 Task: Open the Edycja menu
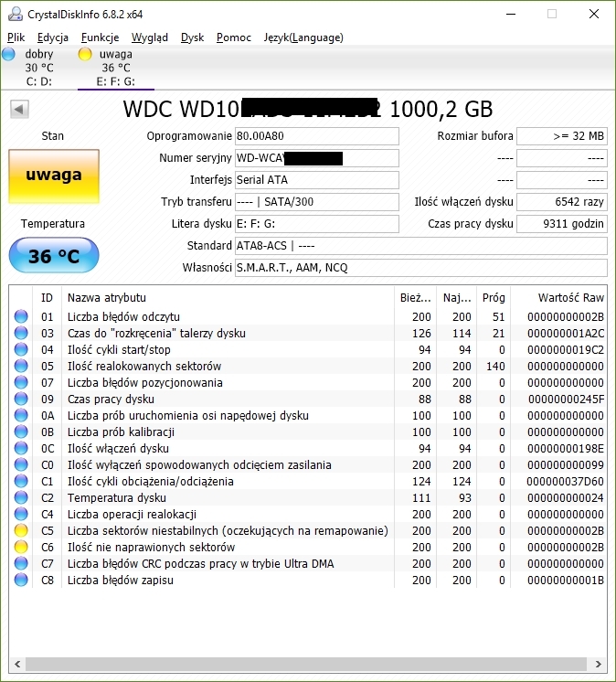pos(53,37)
